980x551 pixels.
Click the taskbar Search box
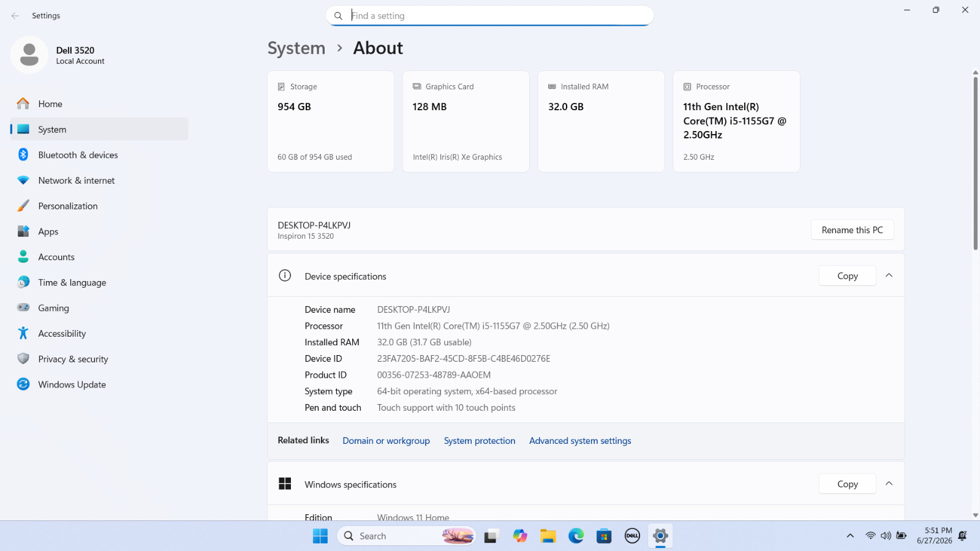tap(407, 536)
